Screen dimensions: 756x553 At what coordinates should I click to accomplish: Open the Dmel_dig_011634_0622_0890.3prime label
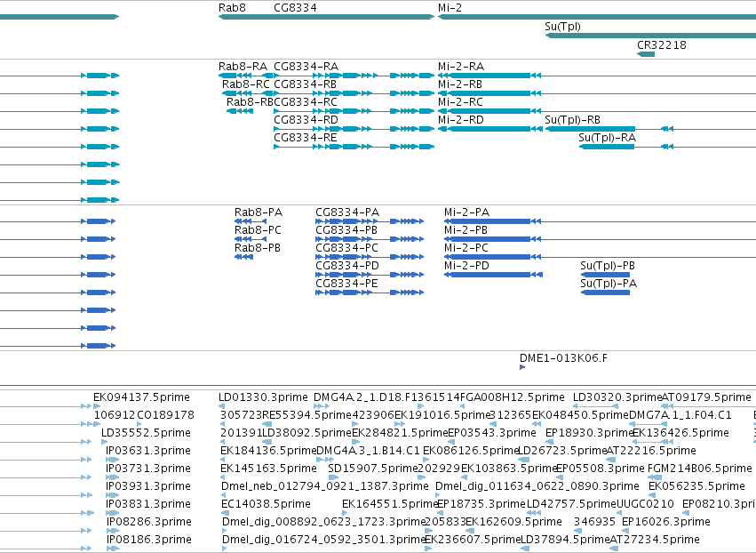tap(537, 487)
